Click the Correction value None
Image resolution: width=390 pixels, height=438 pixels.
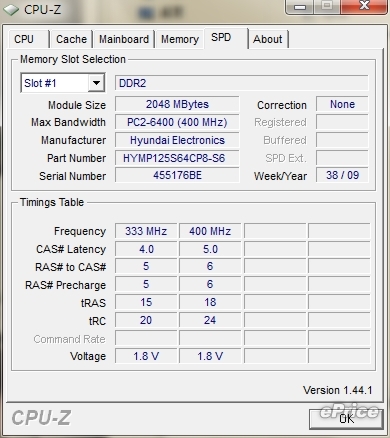(342, 104)
